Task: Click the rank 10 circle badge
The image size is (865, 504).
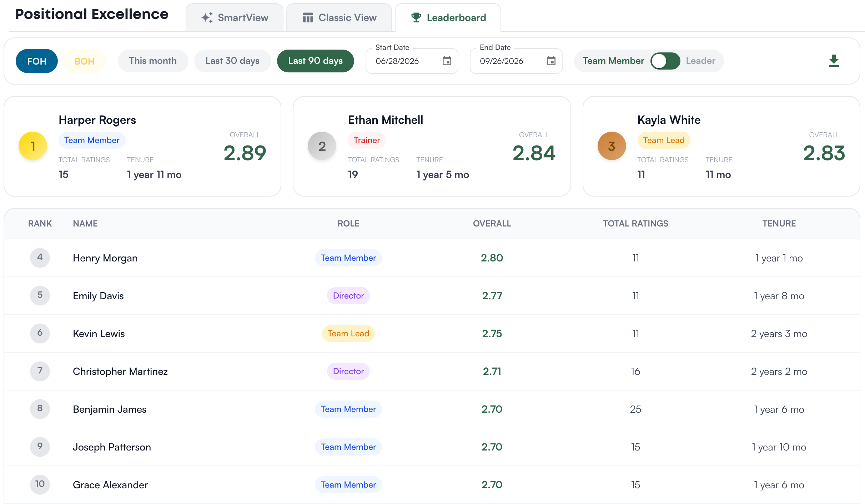Action: [x=40, y=484]
